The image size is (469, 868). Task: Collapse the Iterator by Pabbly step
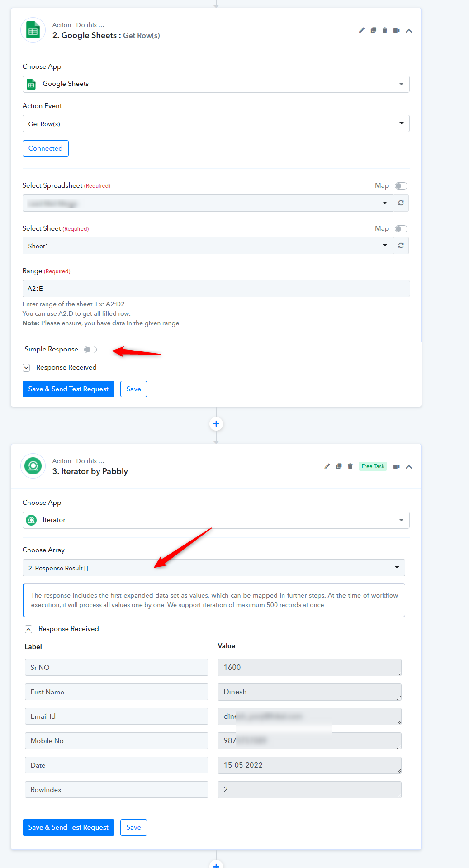tap(409, 467)
